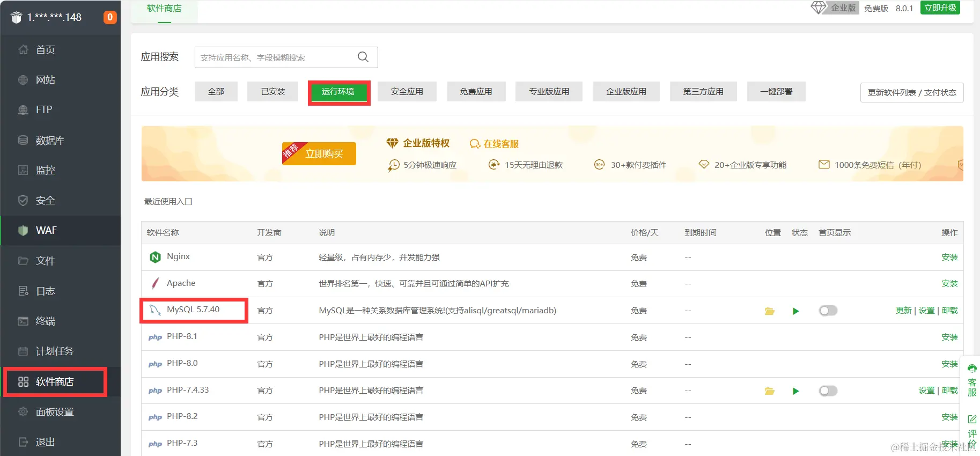Open the MySQL 5.7.40 folder location icon

point(770,311)
